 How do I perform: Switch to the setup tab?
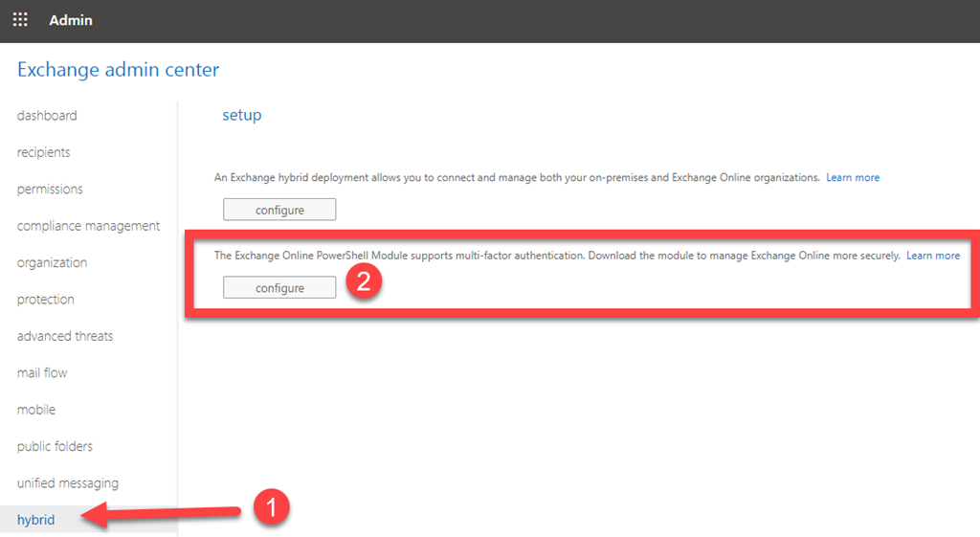241,115
